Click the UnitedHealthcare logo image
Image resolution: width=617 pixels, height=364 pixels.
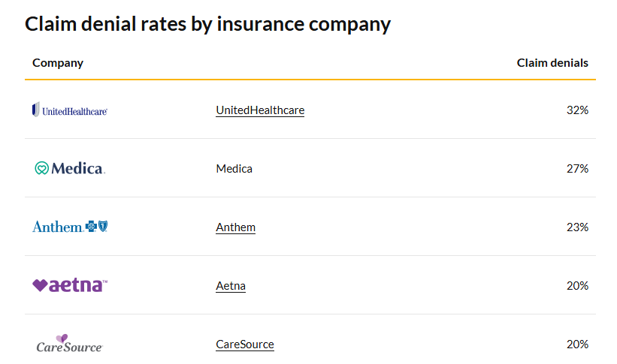(x=70, y=110)
